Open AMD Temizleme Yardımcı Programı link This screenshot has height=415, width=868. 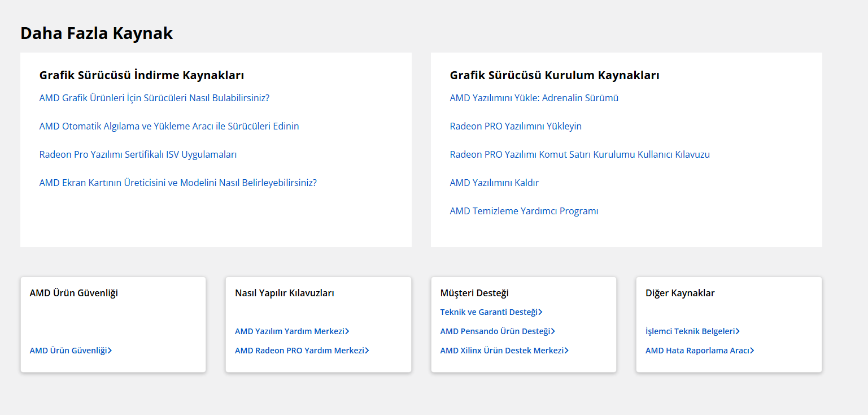coord(524,211)
